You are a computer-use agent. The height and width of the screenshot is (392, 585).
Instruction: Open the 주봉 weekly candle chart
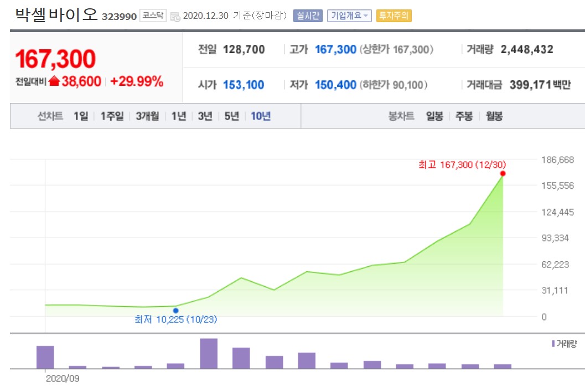point(464,116)
